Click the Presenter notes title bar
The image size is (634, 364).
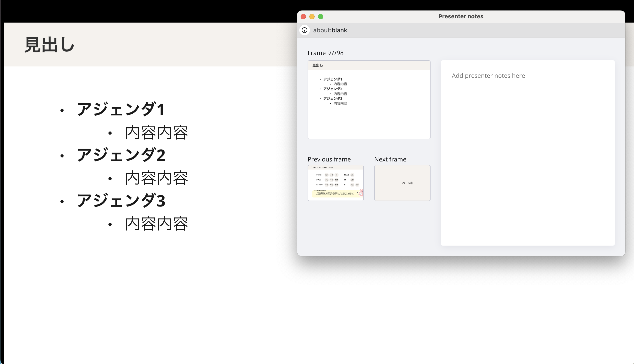(461, 17)
